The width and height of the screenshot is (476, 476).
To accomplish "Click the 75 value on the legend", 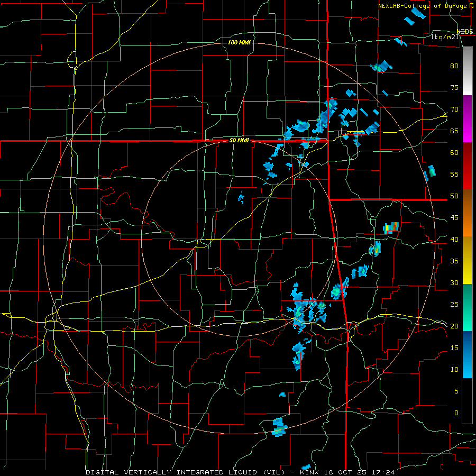I will pyautogui.click(x=454, y=87).
